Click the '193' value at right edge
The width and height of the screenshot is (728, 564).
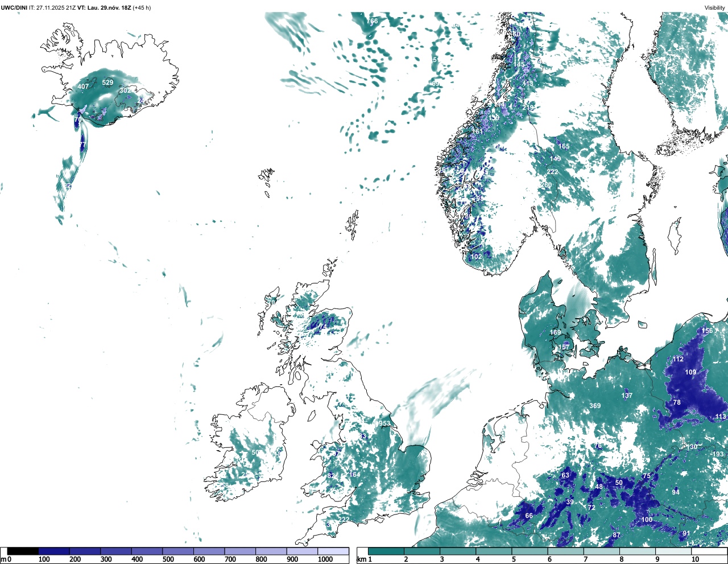tap(718, 454)
